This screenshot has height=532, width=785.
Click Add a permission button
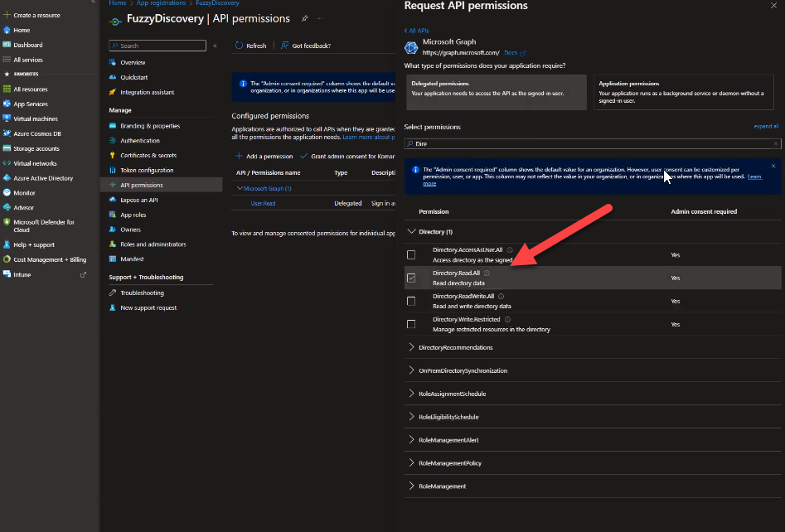264,156
